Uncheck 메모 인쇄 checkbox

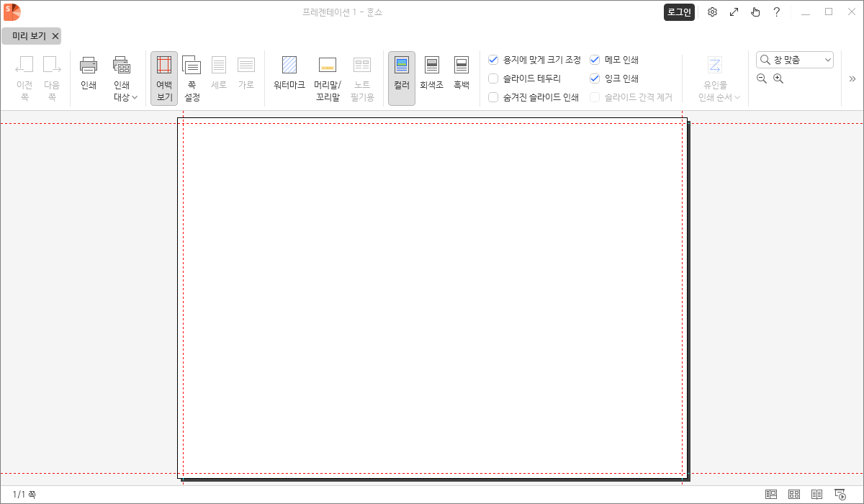595,60
